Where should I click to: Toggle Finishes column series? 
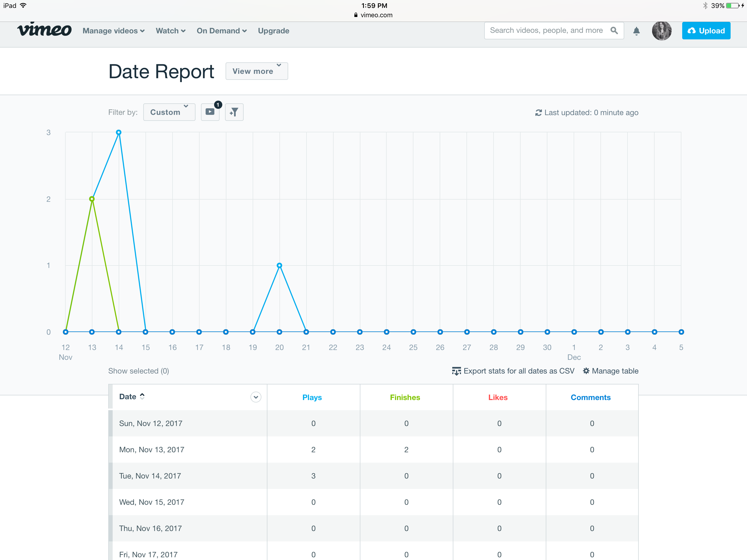click(405, 397)
